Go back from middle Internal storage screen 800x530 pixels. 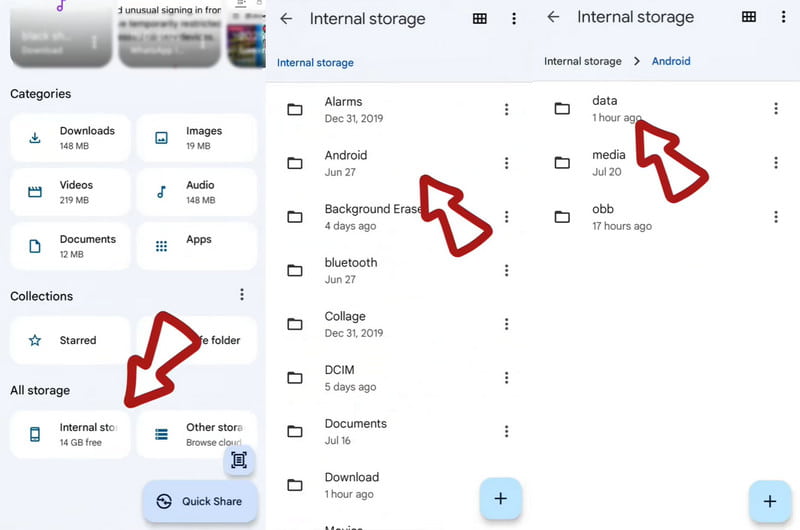[x=286, y=19]
